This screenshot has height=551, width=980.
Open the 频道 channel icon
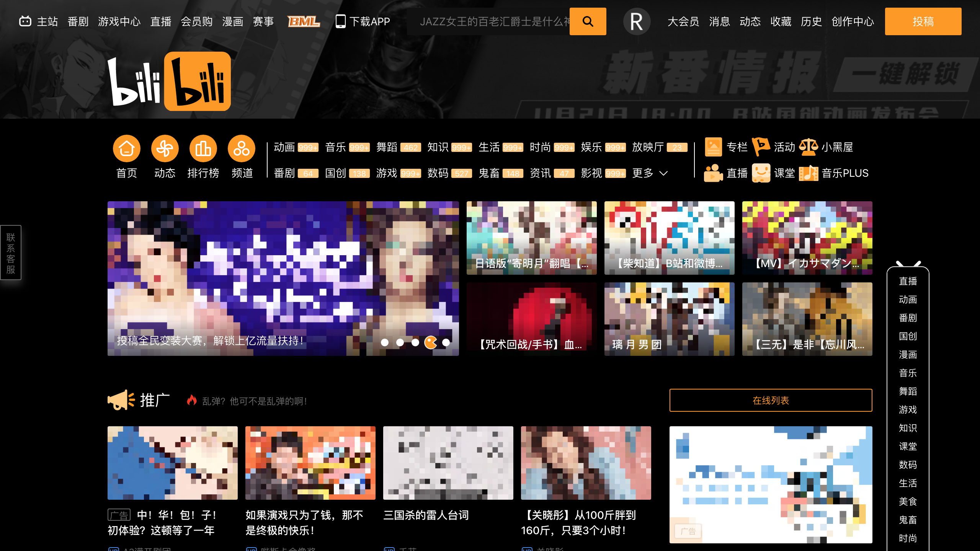pos(241,148)
